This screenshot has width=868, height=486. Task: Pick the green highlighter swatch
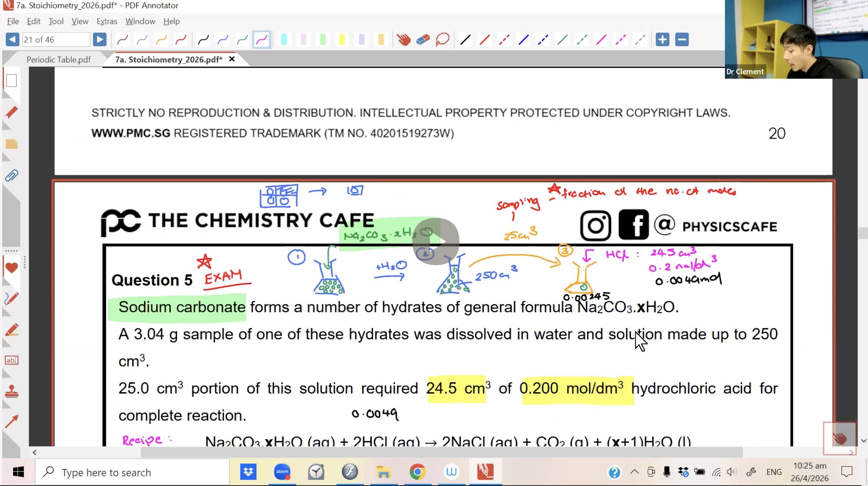323,39
